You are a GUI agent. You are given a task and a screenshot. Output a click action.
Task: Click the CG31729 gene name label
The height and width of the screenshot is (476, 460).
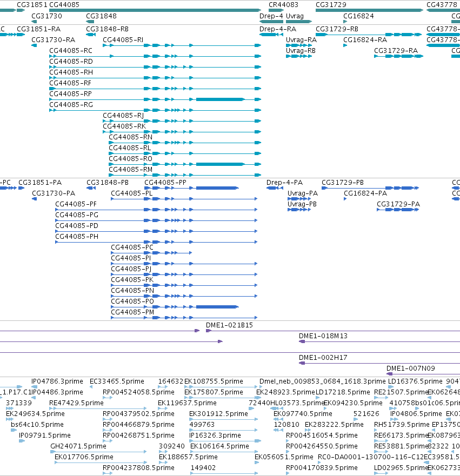(x=331, y=4)
